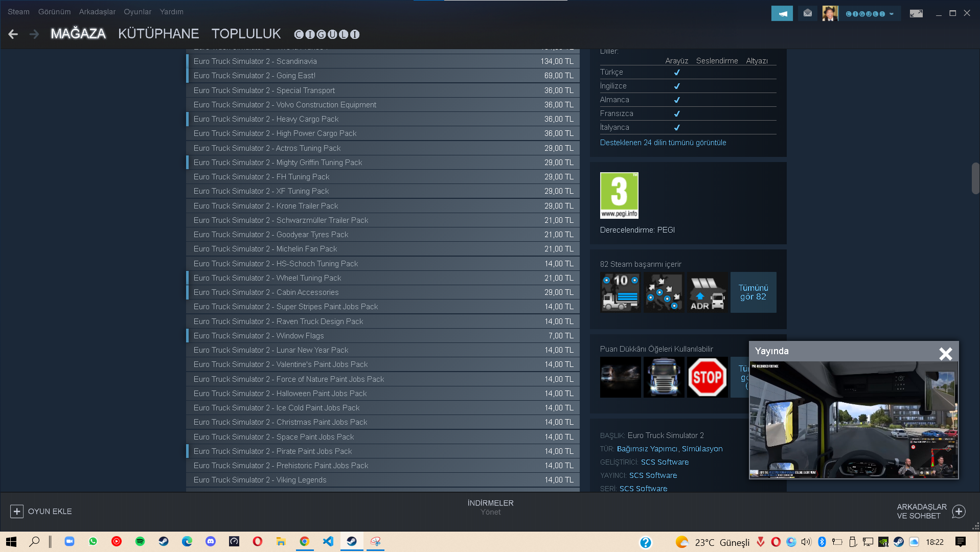Open the Volvo Construction Equipment DLC
980x552 pixels.
coord(383,105)
